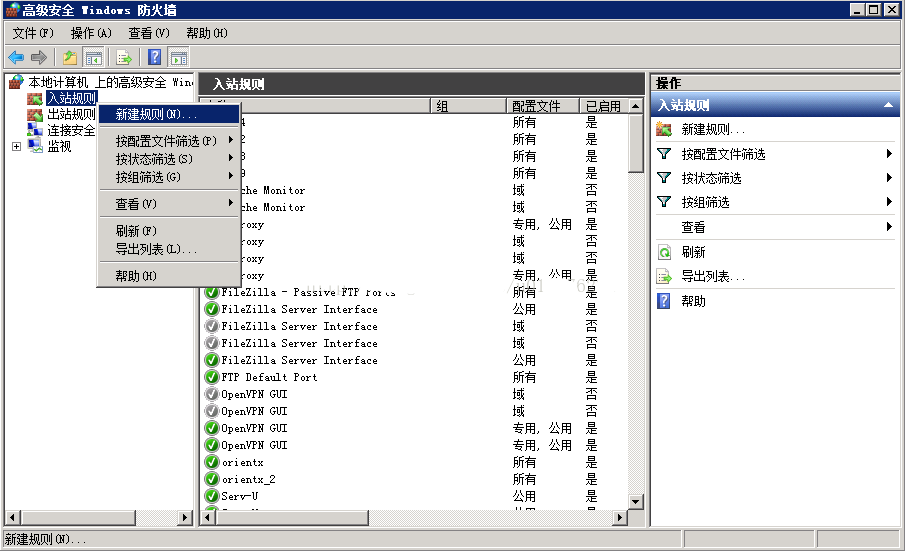
Task: Choose 导出列表(L)... in the context menu
Action: pos(169,249)
